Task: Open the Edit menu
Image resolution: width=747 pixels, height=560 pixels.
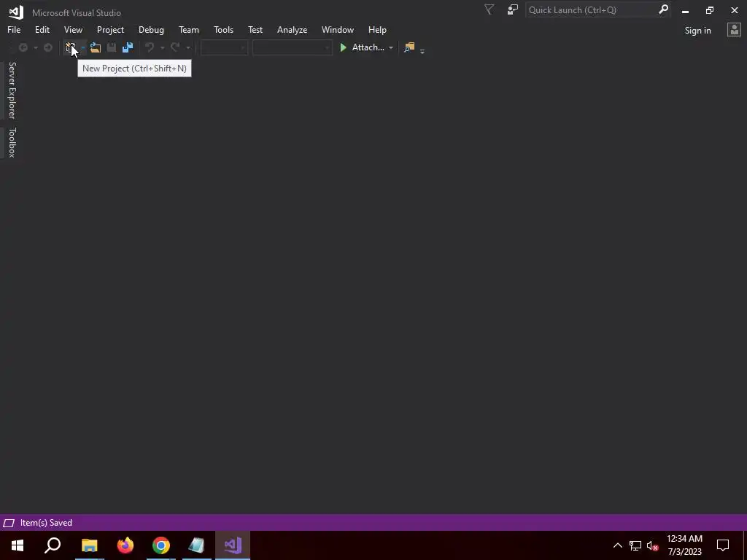Action: (42, 29)
